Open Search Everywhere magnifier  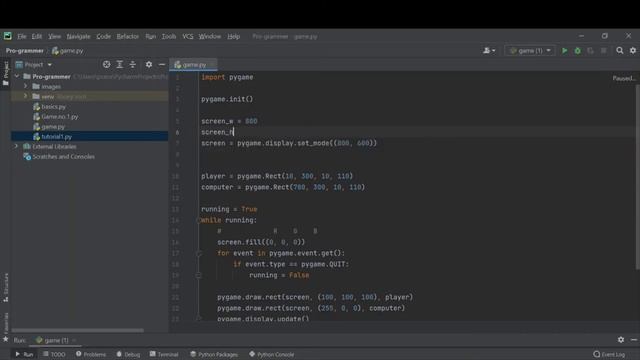[x=620, y=51]
